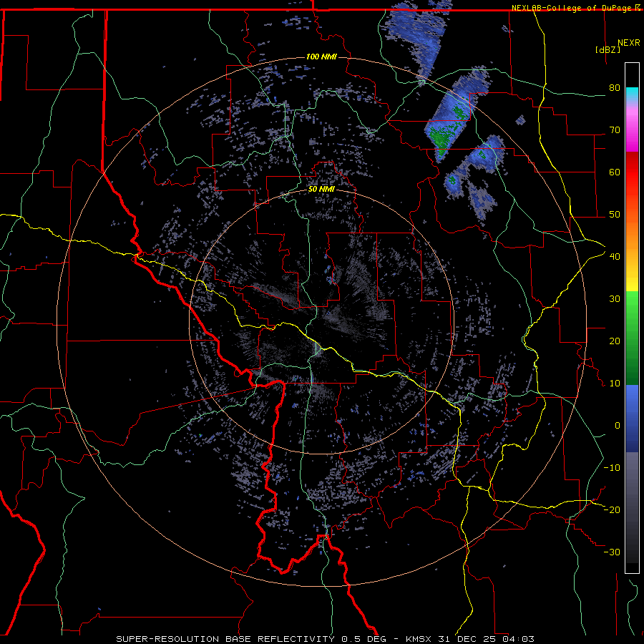Viewport: 644px width, 644px height.
Task: Click the '-10' value on the dBZ scale
Action: pyautogui.click(x=612, y=468)
